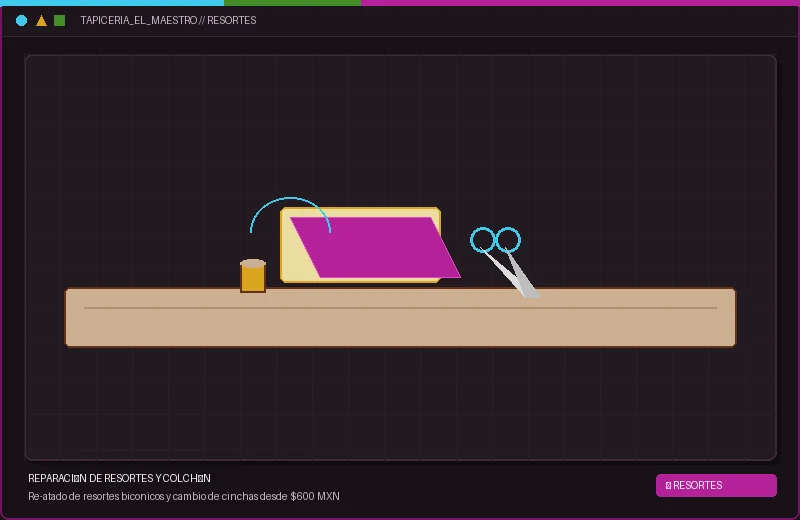Click the tan workbench tabletop
This screenshot has height=520, width=800.
(x=401, y=317)
